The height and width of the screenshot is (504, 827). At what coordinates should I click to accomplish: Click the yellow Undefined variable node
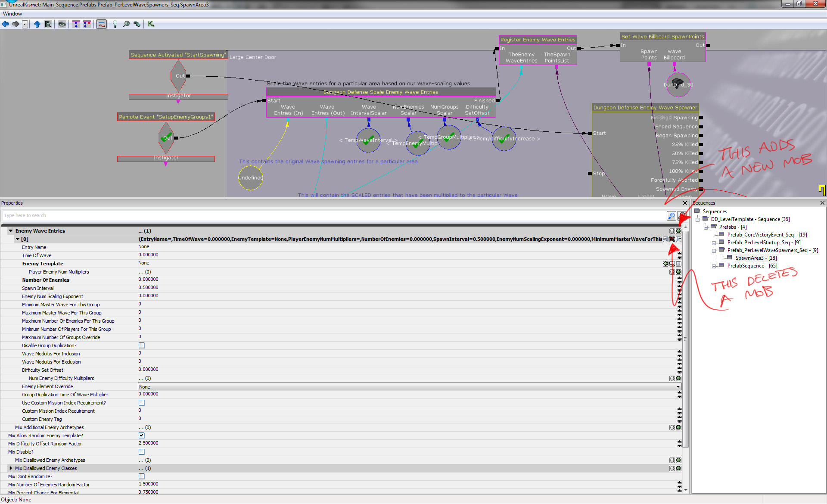click(x=250, y=177)
